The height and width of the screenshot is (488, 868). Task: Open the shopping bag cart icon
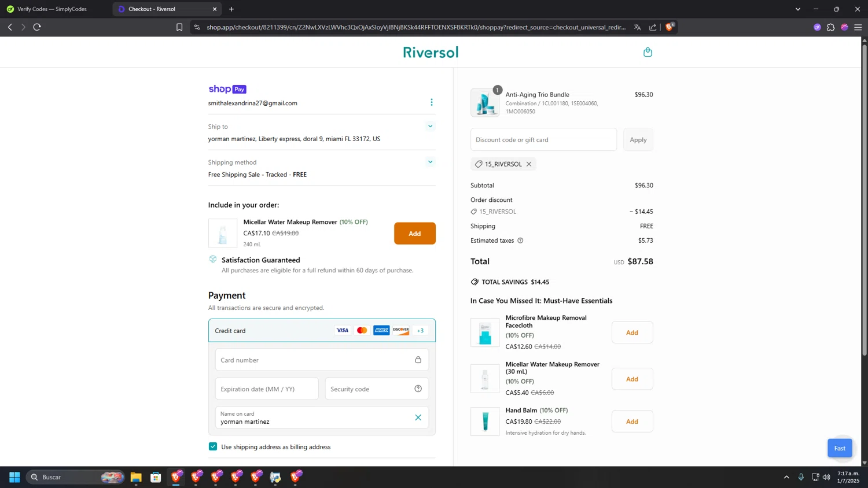pos(648,52)
